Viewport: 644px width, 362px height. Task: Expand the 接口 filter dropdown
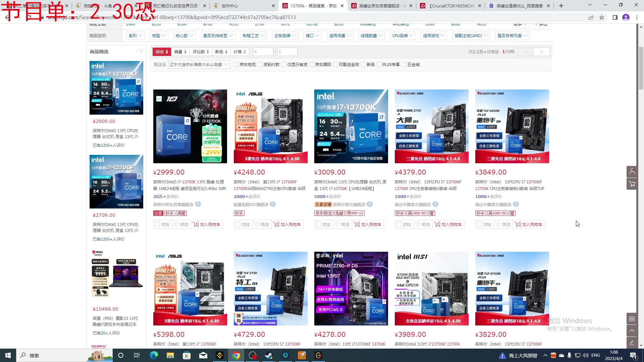coord(312,36)
